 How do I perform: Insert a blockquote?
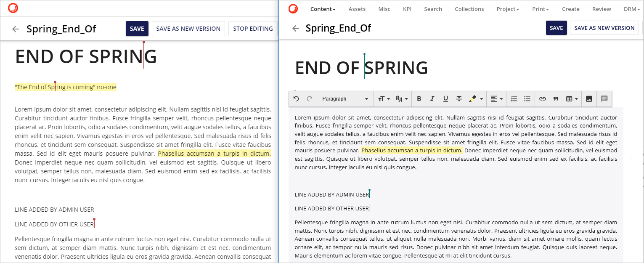pos(556,98)
